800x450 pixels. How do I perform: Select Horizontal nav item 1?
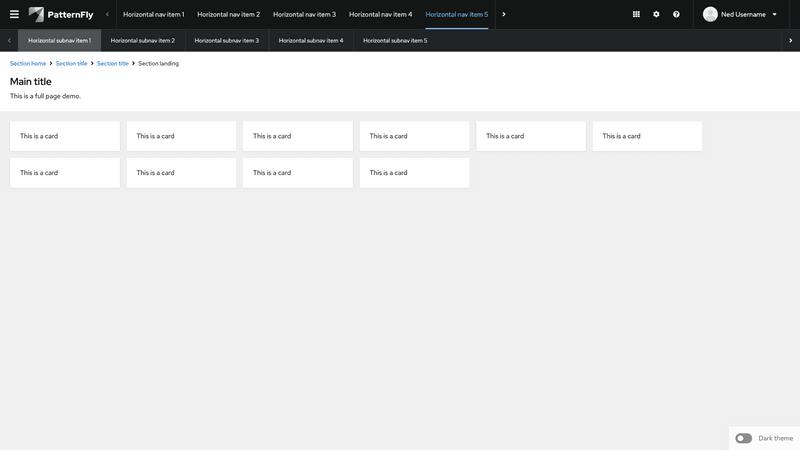[153, 14]
